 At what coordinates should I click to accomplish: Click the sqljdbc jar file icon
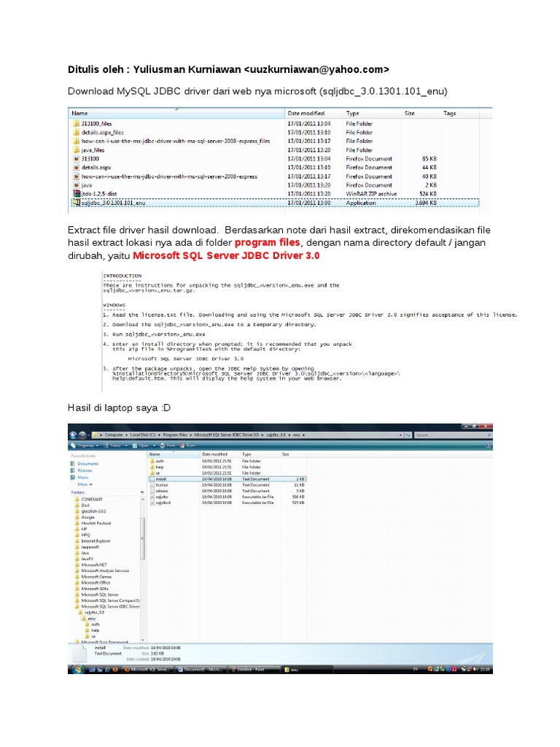(152, 496)
